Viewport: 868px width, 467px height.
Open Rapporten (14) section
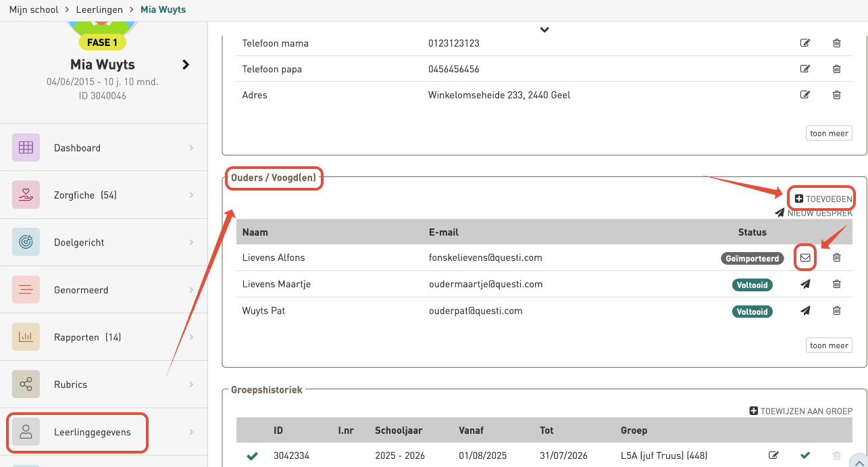[104, 337]
